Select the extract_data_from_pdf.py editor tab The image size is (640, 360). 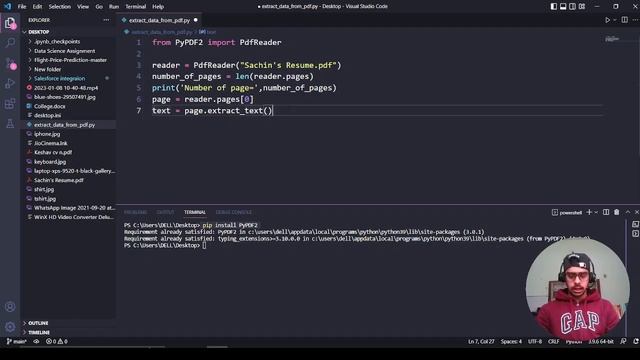[x=160, y=20]
